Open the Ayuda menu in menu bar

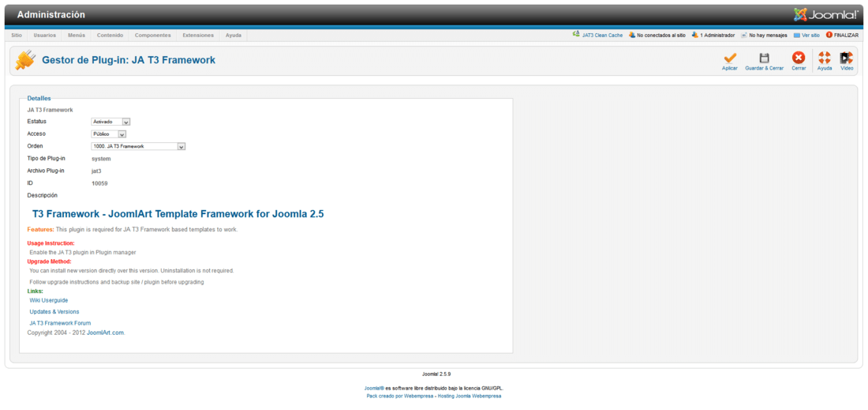pos(234,35)
